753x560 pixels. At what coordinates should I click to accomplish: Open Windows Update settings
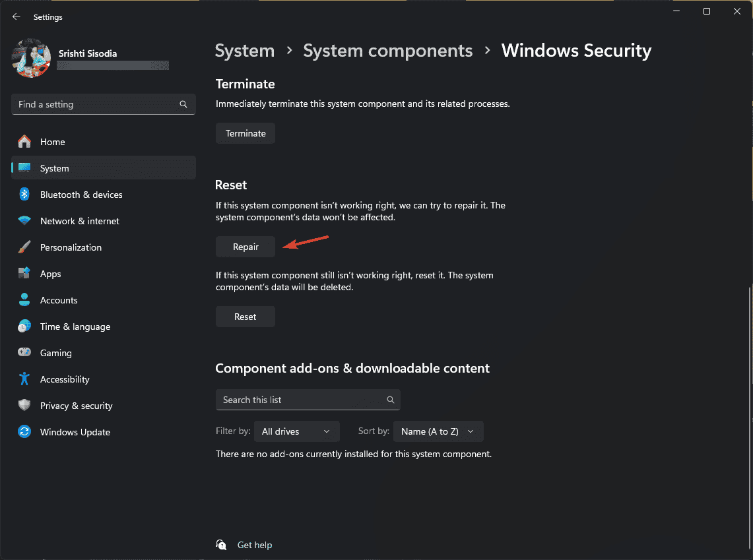pos(103,432)
